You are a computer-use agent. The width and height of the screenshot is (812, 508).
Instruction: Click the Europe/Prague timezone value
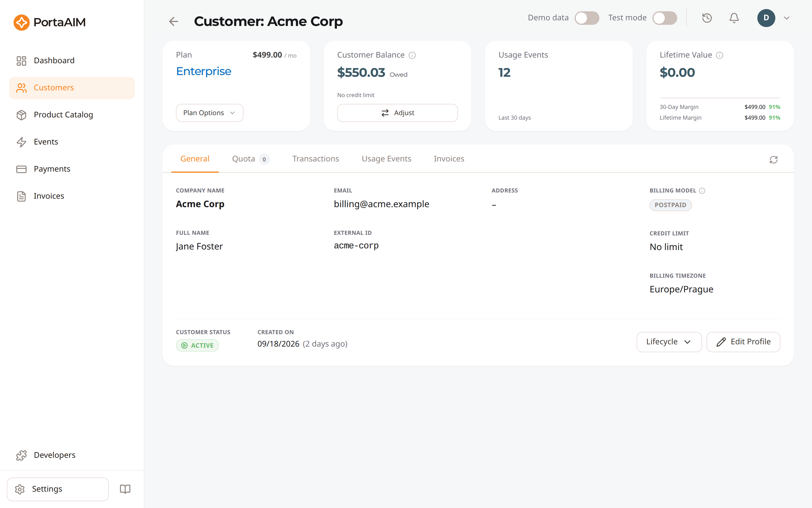click(681, 289)
